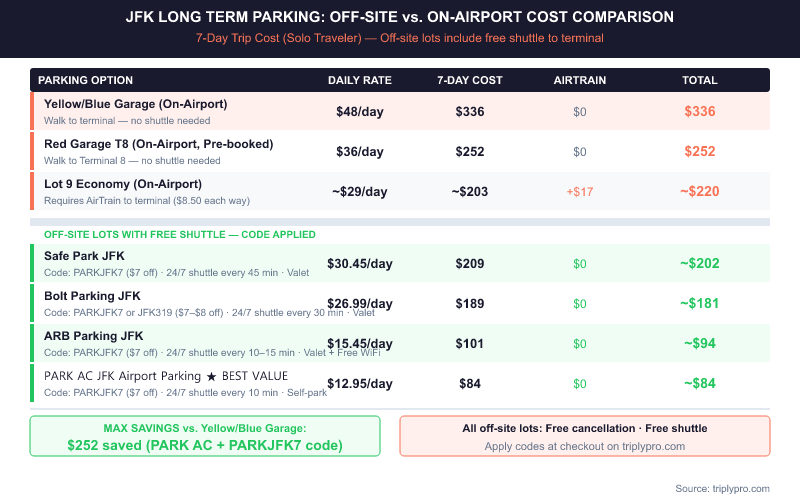
Task: Click the ~$84 total for PARK AC
Action: tap(700, 383)
